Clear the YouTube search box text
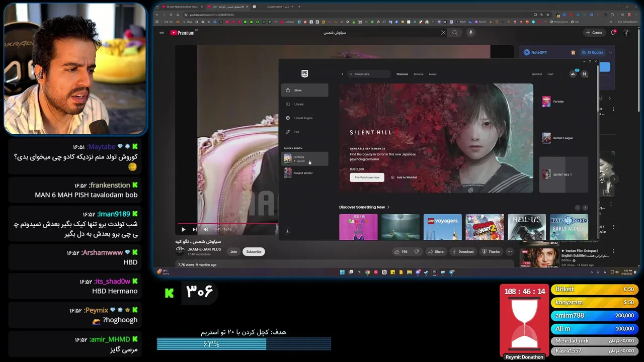 coord(443,33)
